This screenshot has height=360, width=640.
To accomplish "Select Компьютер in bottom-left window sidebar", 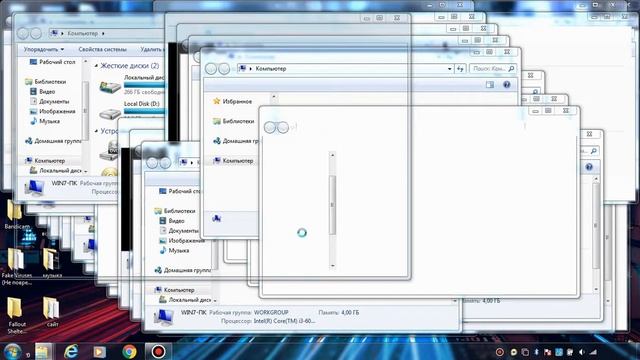I will [x=174, y=290].
